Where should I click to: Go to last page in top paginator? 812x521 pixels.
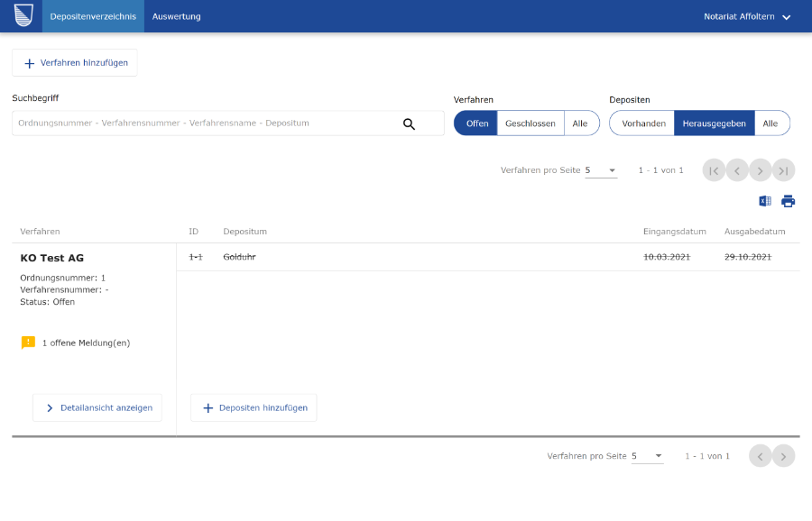tap(783, 170)
